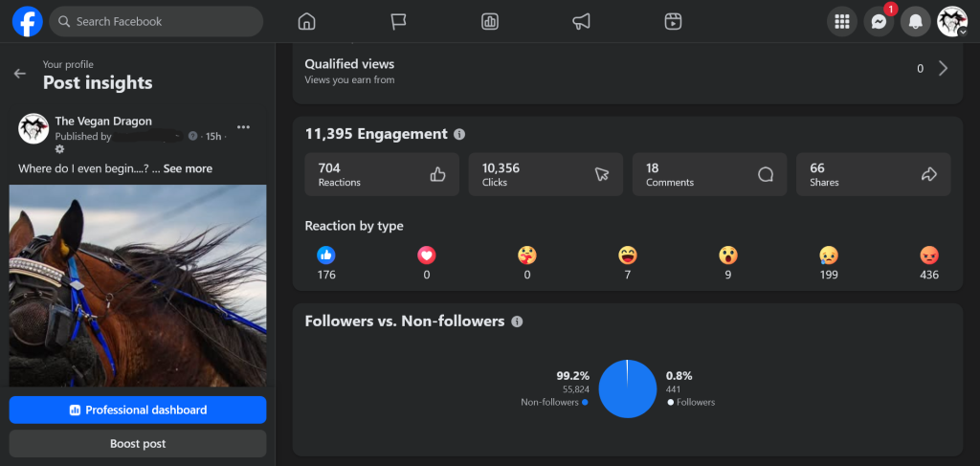The width and height of the screenshot is (980, 466).
Task: Open the apps grid menu
Action: pyautogui.click(x=842, y=22)
